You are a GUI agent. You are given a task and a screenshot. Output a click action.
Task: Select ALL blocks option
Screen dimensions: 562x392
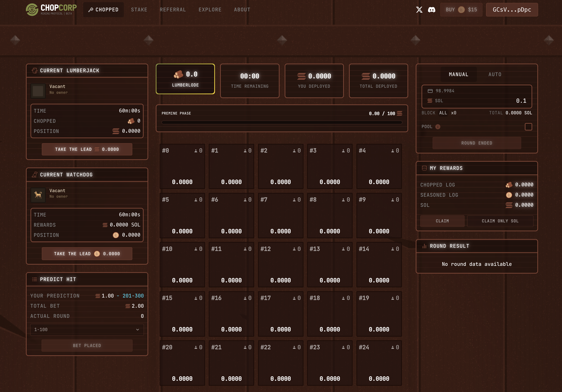[x=443, y=113]
